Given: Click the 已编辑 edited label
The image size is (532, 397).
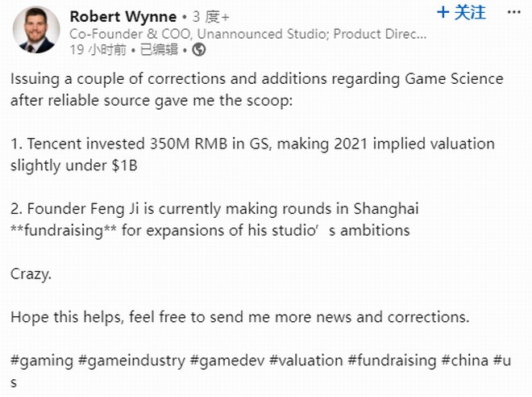Looking at the screenshot, I should tap(159, 50).
